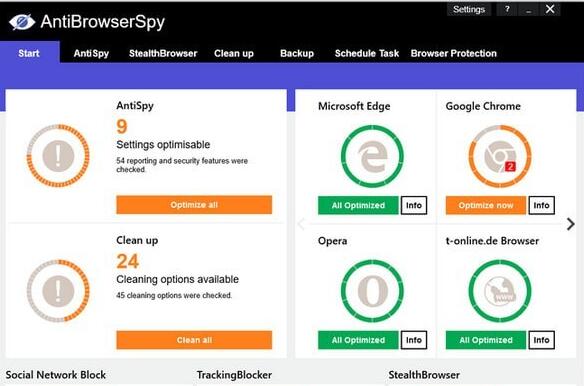Click the Google Chrome browser icon
This screenshot has width=584, height=386.
coord(500,156)
